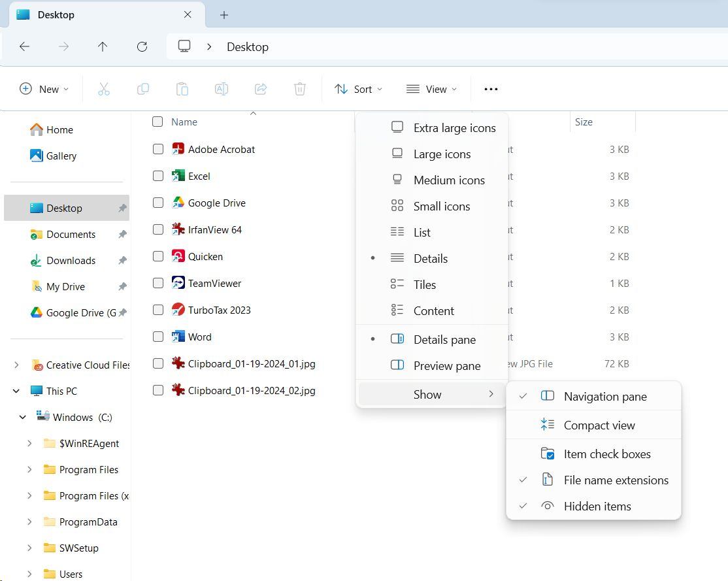Sort files by the Name column header

(184, 122)
